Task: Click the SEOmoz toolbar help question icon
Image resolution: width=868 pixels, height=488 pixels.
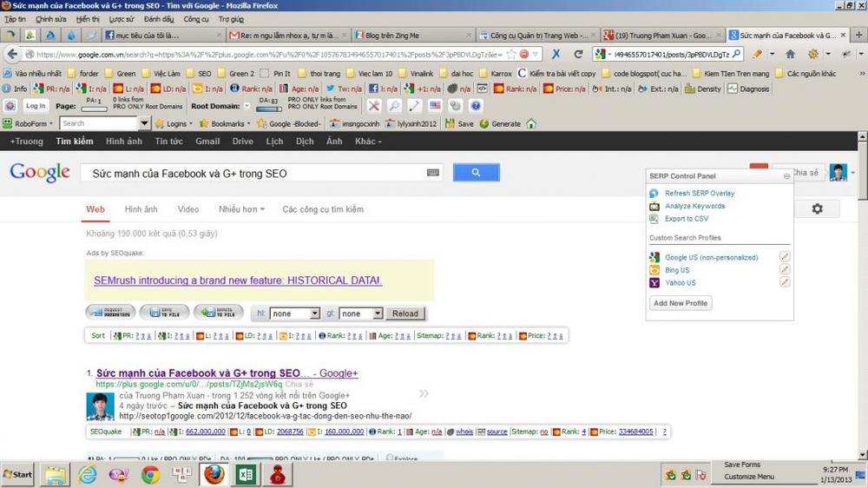Action: 476,106
